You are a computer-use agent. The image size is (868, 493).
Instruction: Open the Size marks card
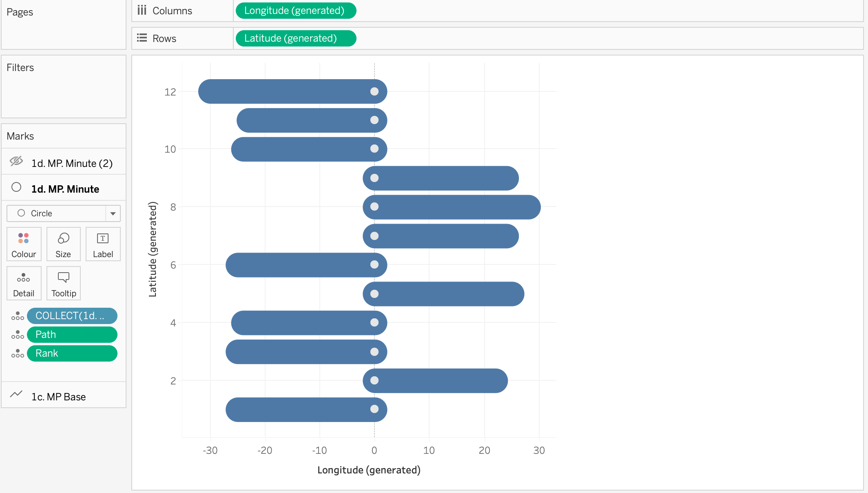(x=63, y=244)
